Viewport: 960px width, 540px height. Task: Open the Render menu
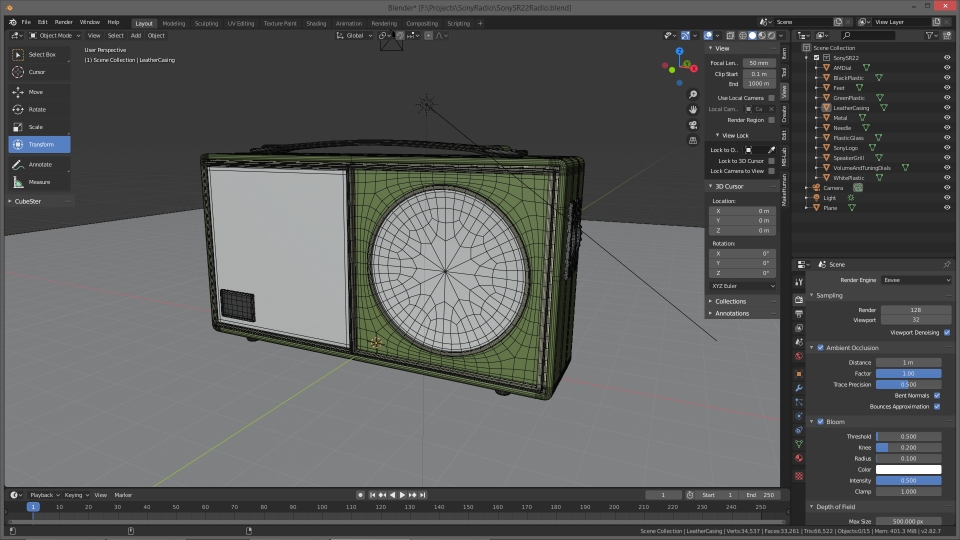tap(64, 22)
